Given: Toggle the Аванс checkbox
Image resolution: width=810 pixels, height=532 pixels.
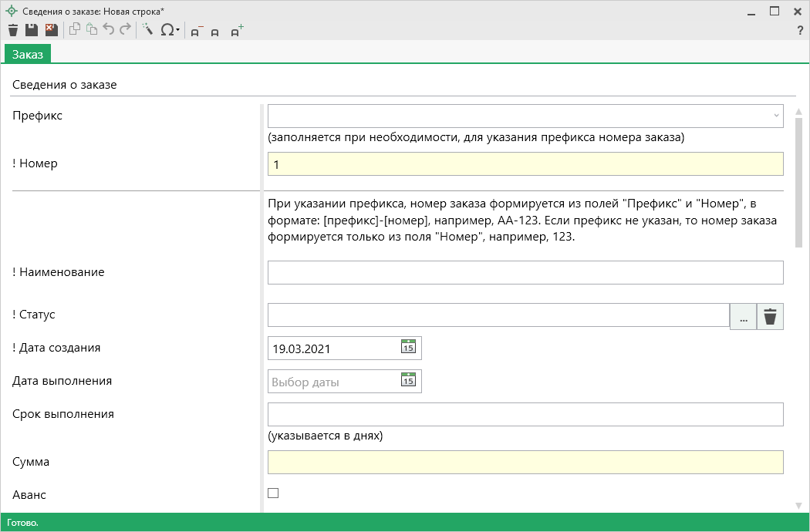Looking at the screenshot, I should (x=273, y=493).
